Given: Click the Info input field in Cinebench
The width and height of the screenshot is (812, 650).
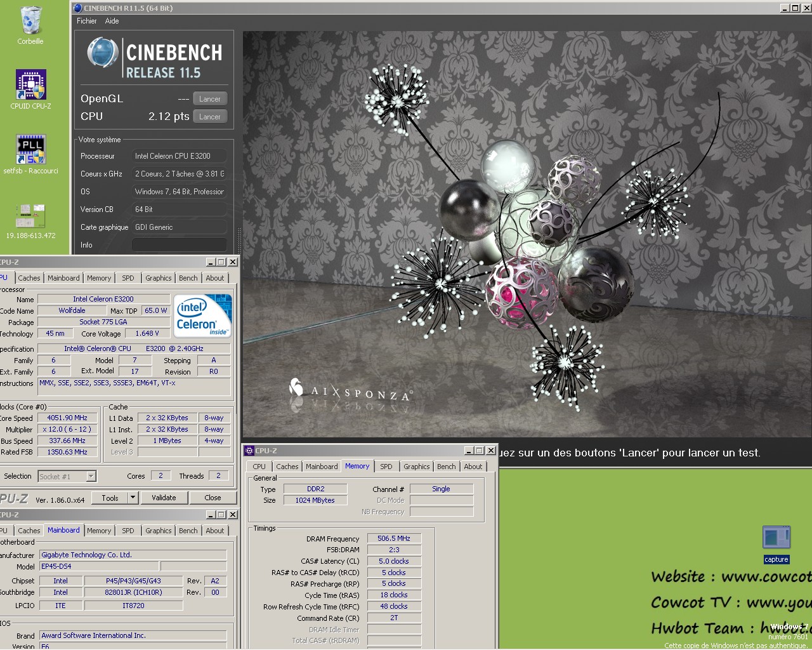Looking at the screenshot, I should (x=180, y=245).
